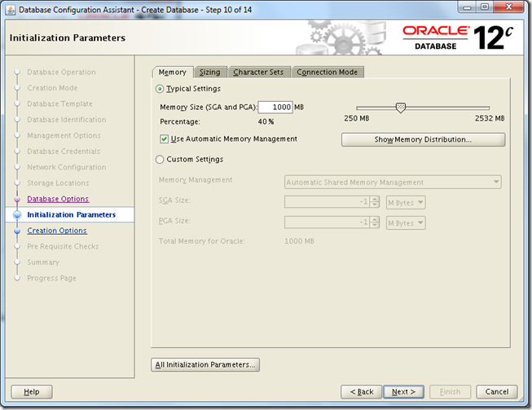Viewport: 532px width, 410px height.
Task: Switch to the Character Sets tab
Action: (x=258, y=73)
